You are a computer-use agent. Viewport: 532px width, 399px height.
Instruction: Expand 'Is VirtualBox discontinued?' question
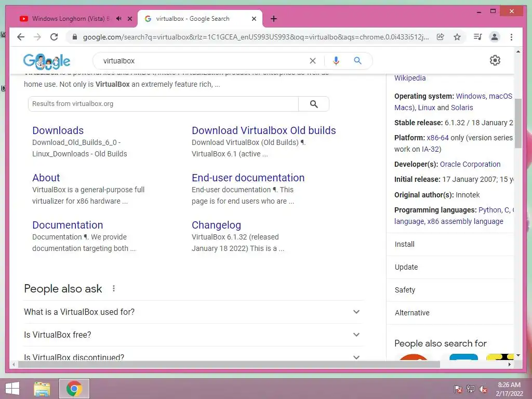[193, 356]
